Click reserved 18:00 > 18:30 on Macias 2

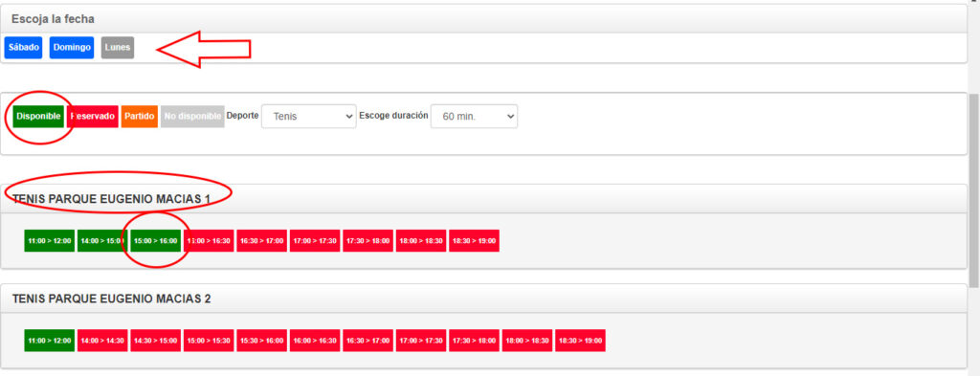(x=527, y=341)
